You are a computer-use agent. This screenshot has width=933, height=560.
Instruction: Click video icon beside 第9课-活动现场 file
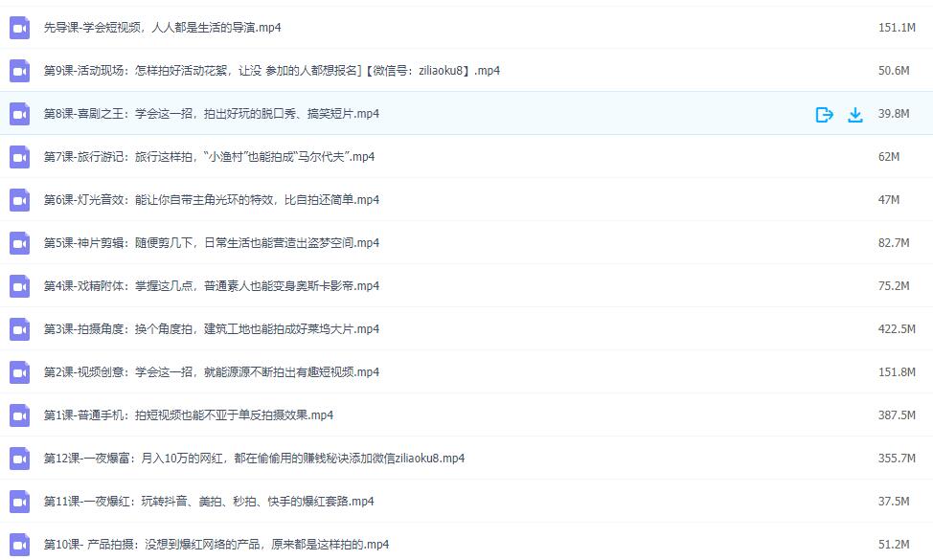coord(20,72)
